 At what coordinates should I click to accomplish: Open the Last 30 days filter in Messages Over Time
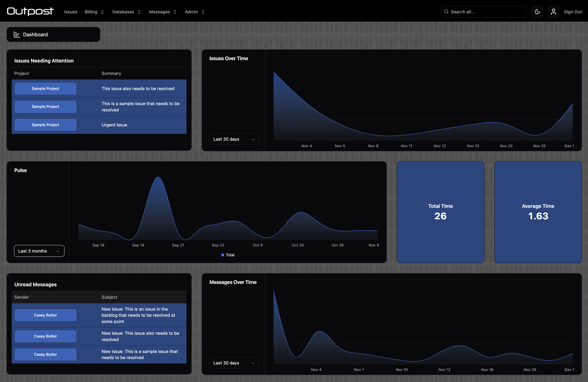[234, 363]
